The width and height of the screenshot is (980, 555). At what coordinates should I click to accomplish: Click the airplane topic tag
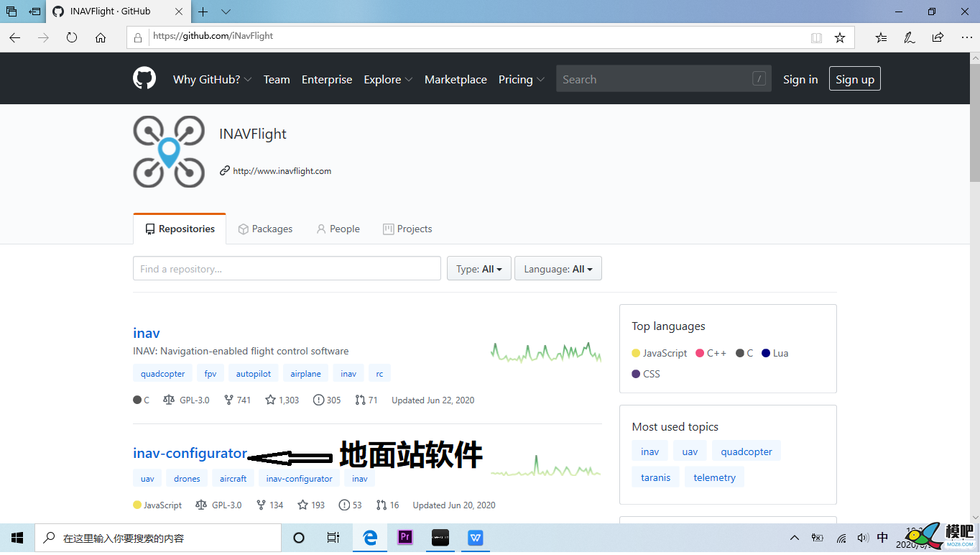(306, 374)
